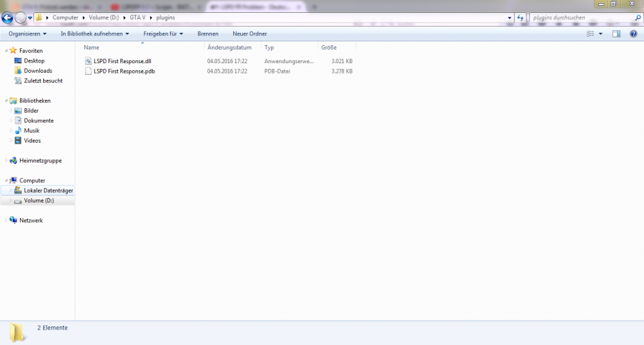Select 'Volume (D:)' in the sidebar
This screenshot has width=644, height=345.
(x=39, y=201)
